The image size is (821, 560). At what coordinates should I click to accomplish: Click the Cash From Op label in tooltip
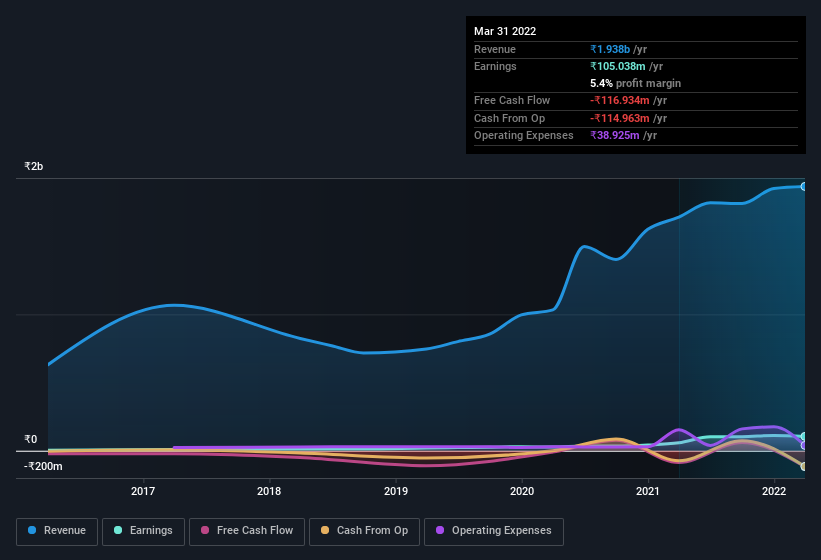(x=509, y=118)
